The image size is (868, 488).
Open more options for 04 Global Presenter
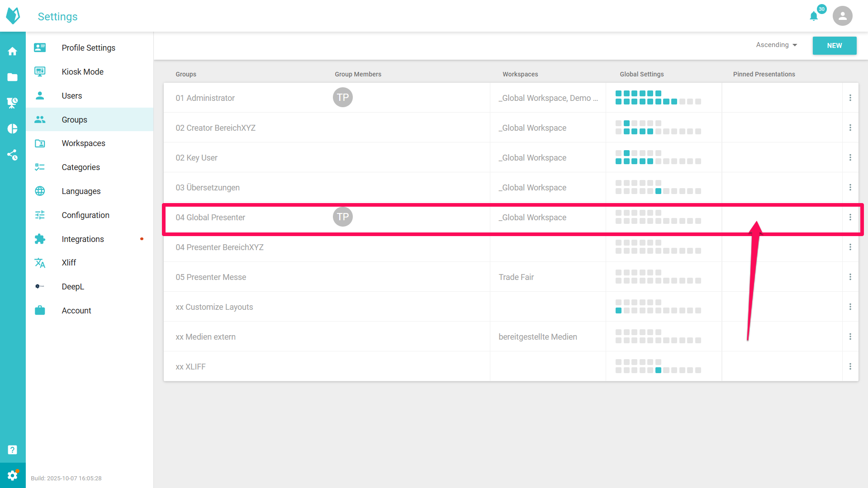[x=850, y=218]
